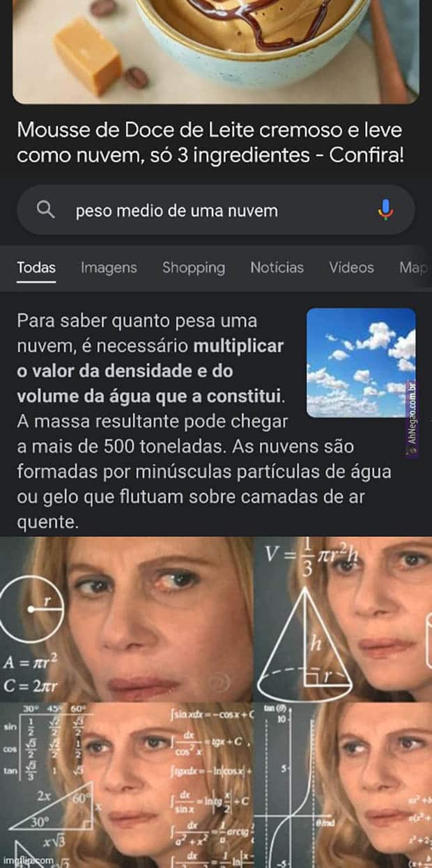Screen dimensions: 432x868
Task: Select the Todas tab
Action: [x=36, y=267]
